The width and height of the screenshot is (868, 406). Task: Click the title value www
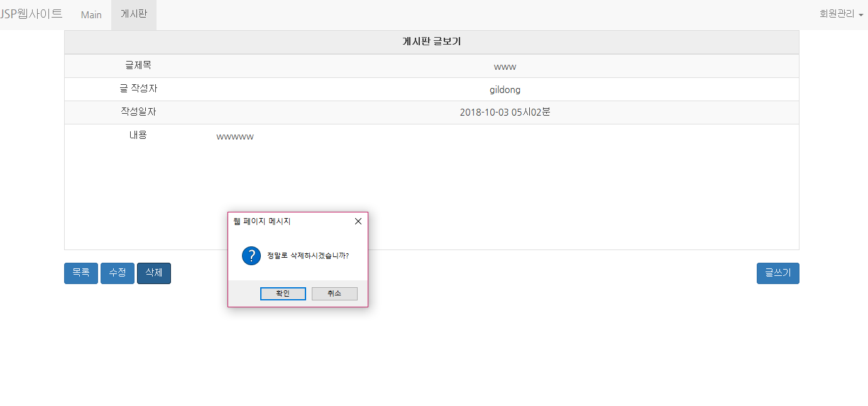click(x=505, y=67)
